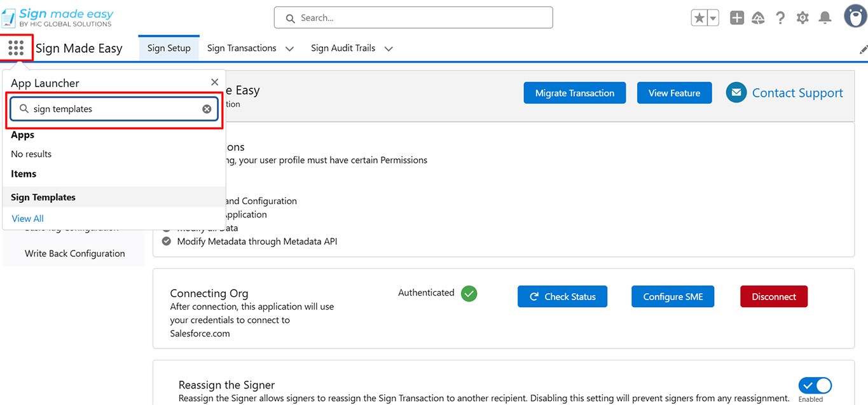This screenshot has width=868, height=405.
Task: Click the Disconnect button
Action: click(774, 296)
